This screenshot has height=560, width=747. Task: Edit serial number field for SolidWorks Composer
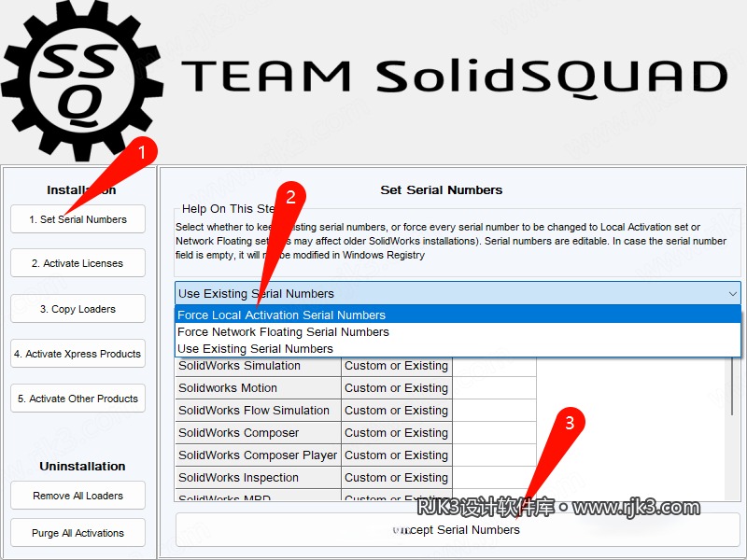click(494, 432)
